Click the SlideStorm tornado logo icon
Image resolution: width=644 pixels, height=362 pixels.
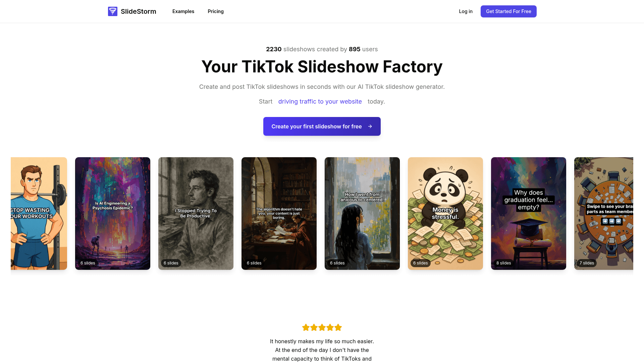pos(113,11)
